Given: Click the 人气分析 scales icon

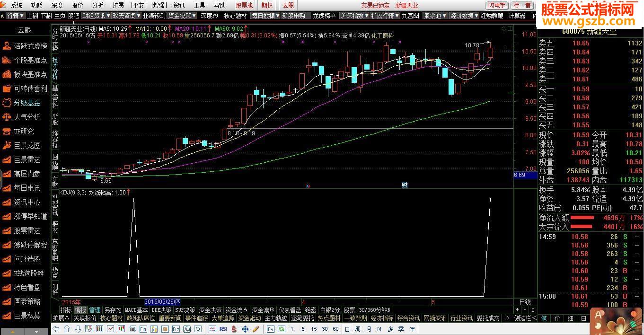Looking at the screenshot, I should click(7, 117).
